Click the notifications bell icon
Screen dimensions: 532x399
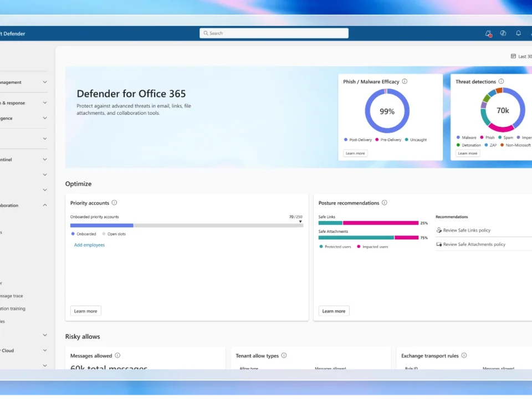(x=518, y=33)
